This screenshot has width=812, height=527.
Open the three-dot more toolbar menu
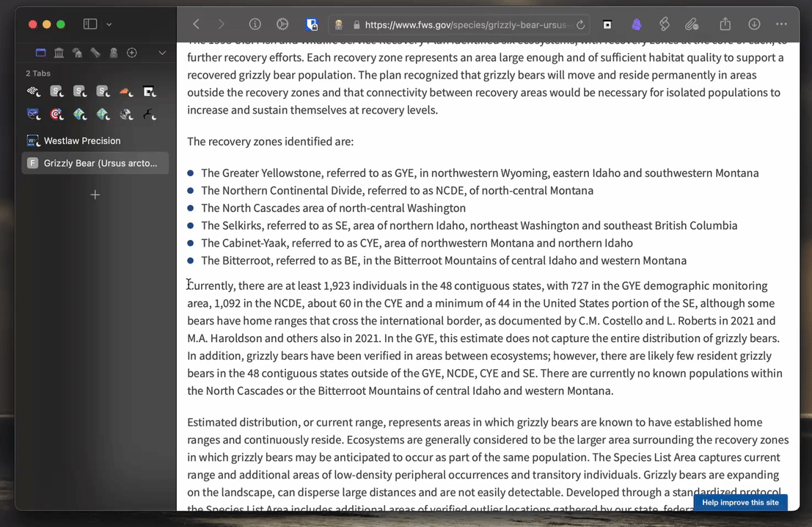[781, 23]
